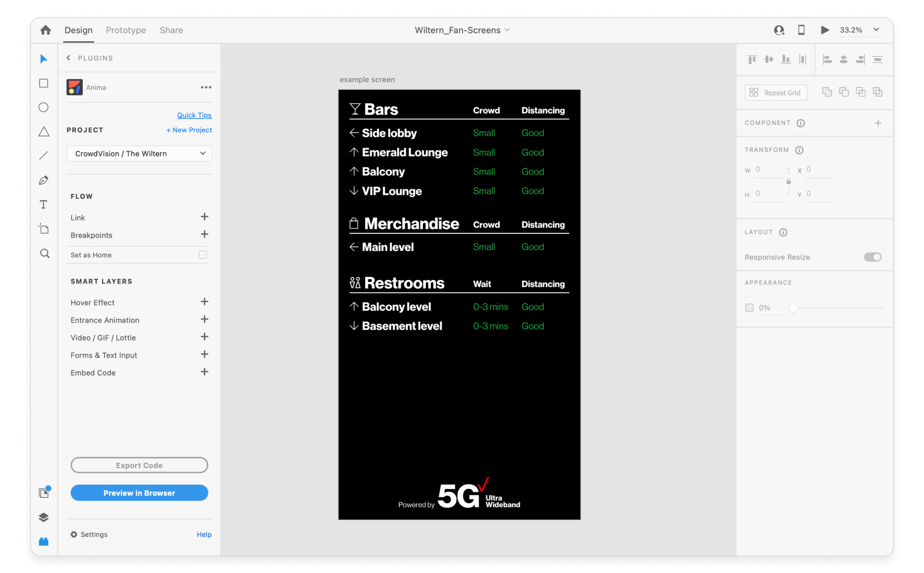Select the Rectangle tool

click(44, 83)
